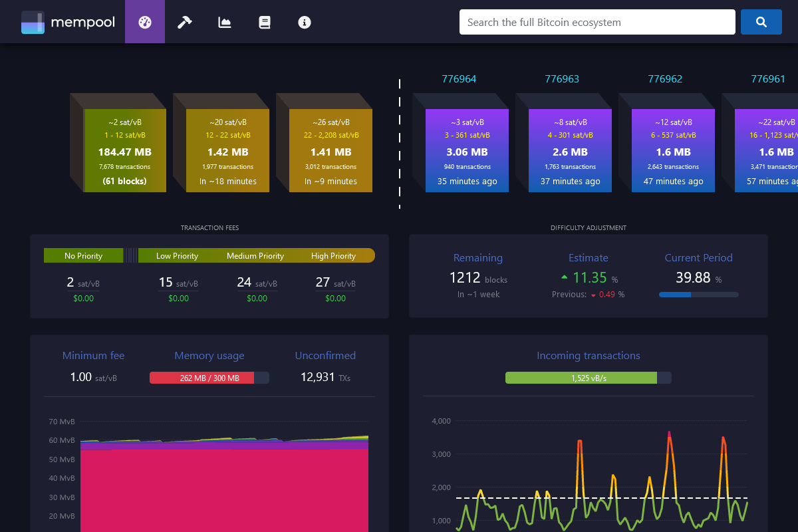Click the Current Period progress bar

click(698, 293)
